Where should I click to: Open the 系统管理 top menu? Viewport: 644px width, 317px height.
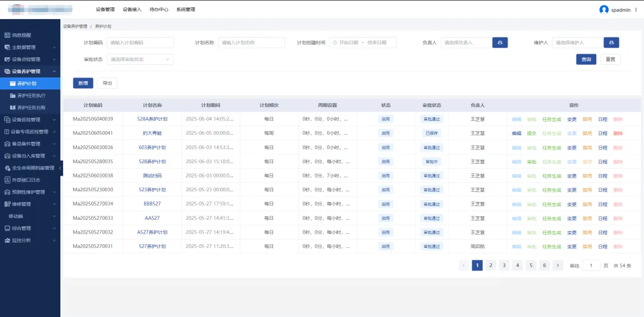pos(185,10)
